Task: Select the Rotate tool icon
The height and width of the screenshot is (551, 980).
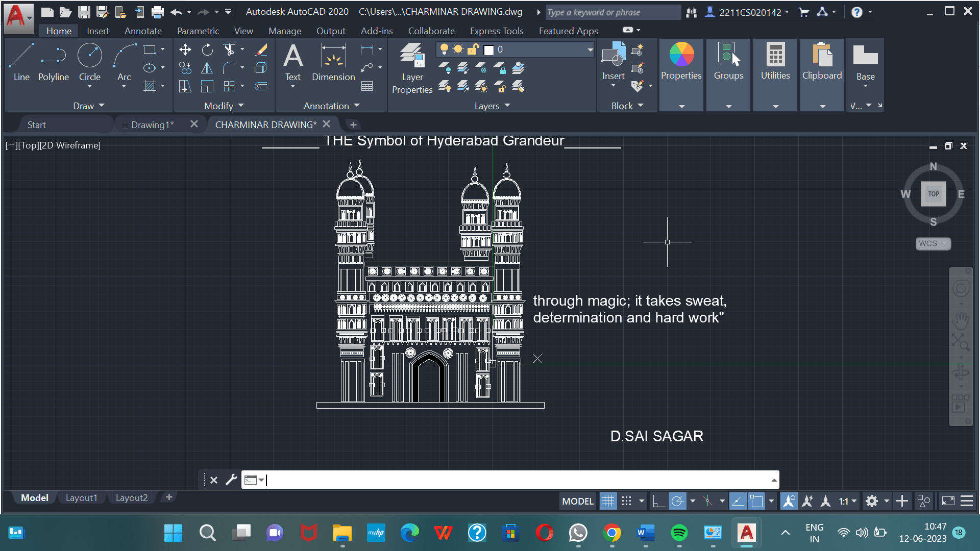Action: (x=207, y=49)
